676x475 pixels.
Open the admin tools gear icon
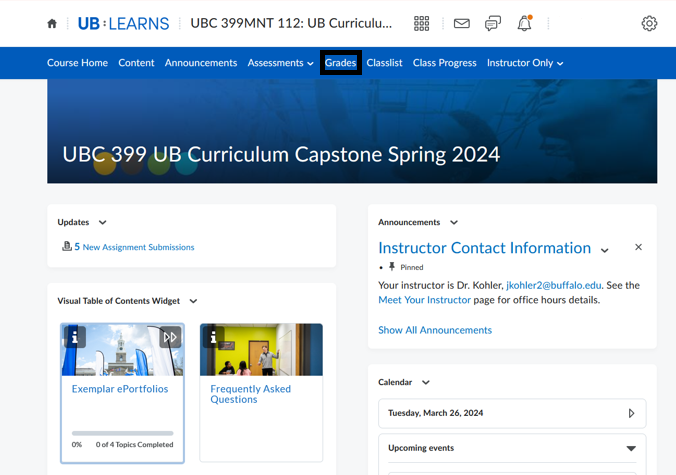pyautogui.click(x=649, y=23)
